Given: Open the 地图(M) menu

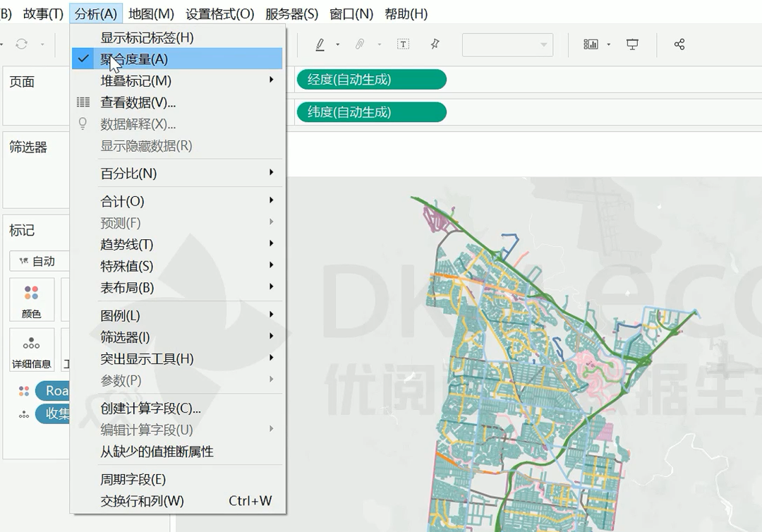Looking at the screenshot, I should click(151, 13).
